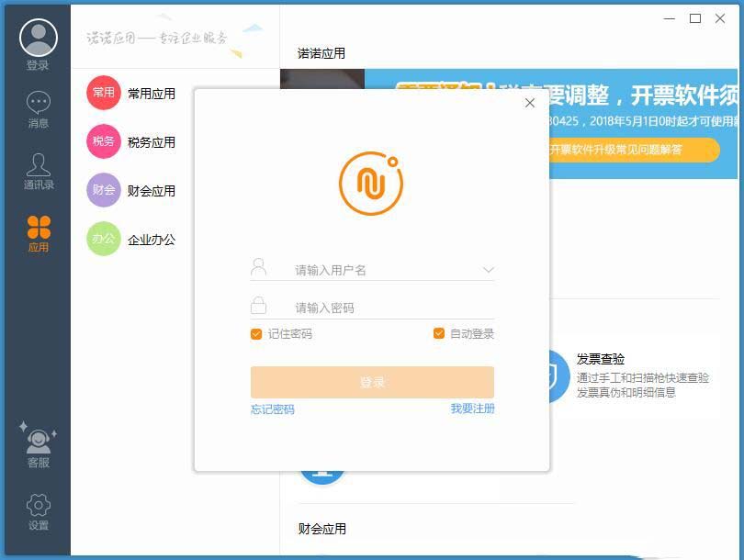Click the 忘记密码 link

[273, 409]
